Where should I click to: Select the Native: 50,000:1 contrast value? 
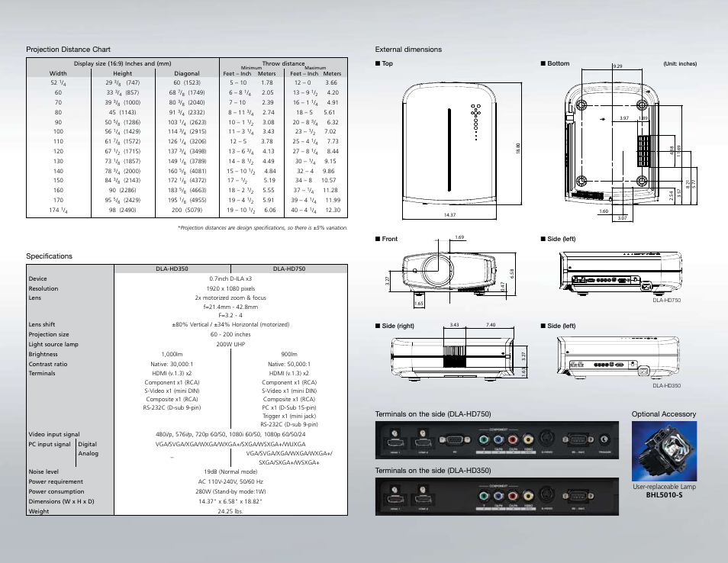point(288,364)
